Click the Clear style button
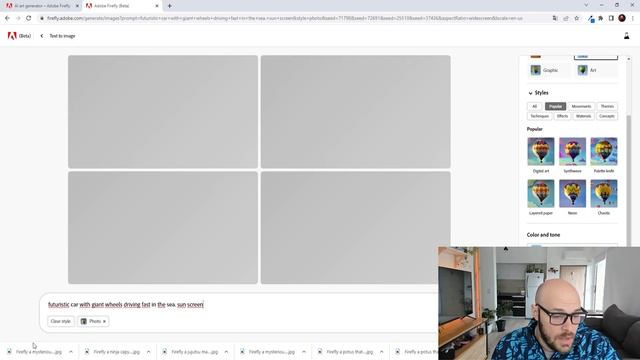The image size is (640, 360). pos(61,321)
